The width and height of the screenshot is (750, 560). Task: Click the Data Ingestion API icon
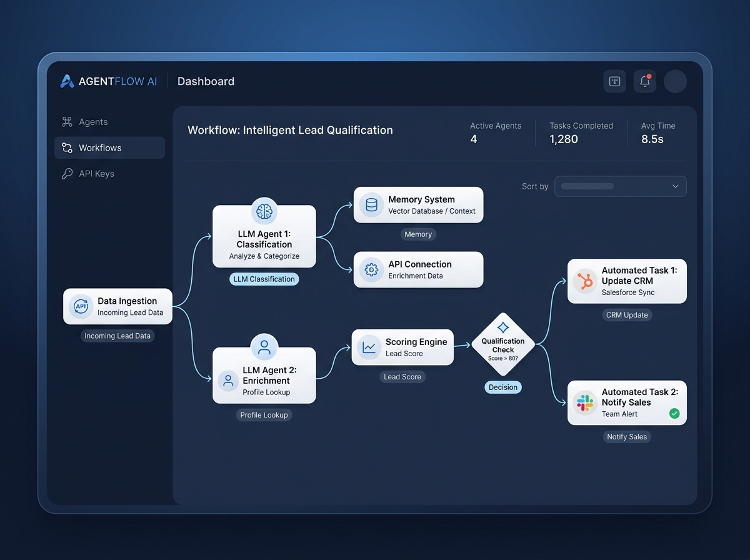[x=81, y=306]
